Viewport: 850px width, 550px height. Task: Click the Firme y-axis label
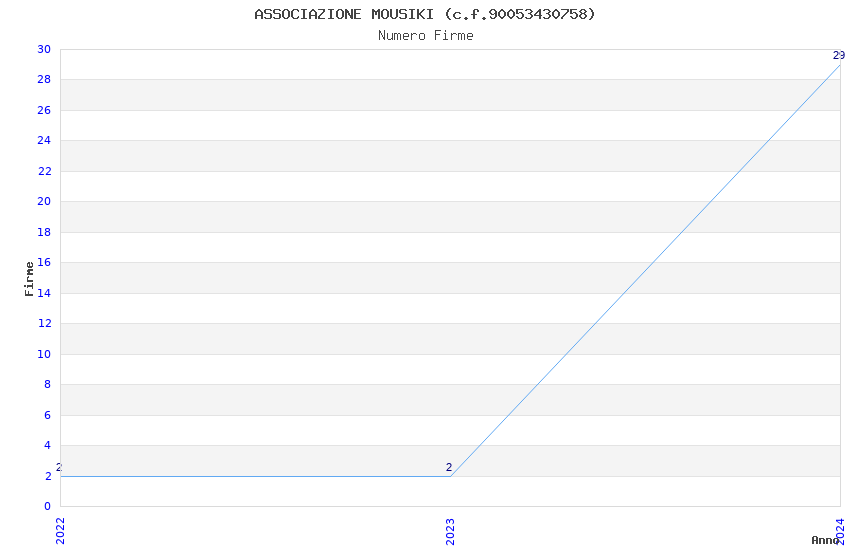(x=29, y=279)
